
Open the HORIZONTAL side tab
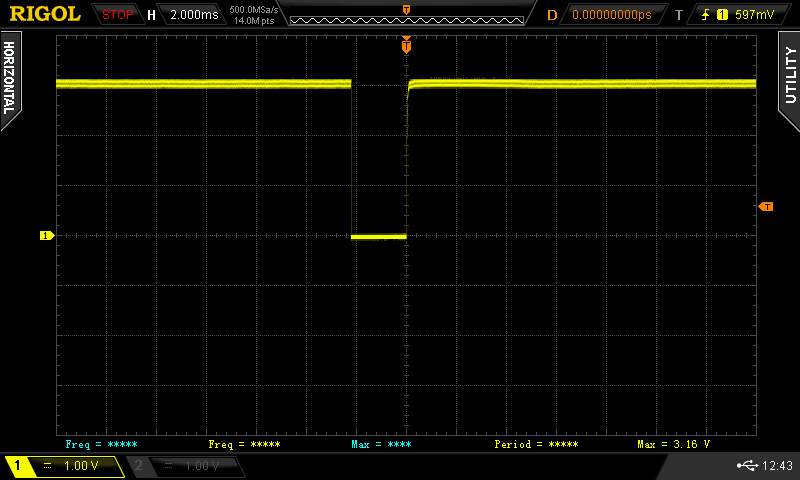pyautogui.click(x=9, y=76)
